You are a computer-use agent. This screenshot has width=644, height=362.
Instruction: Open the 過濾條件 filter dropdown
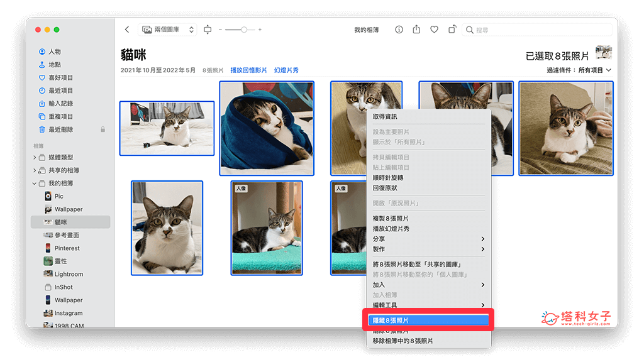(579, 70)
